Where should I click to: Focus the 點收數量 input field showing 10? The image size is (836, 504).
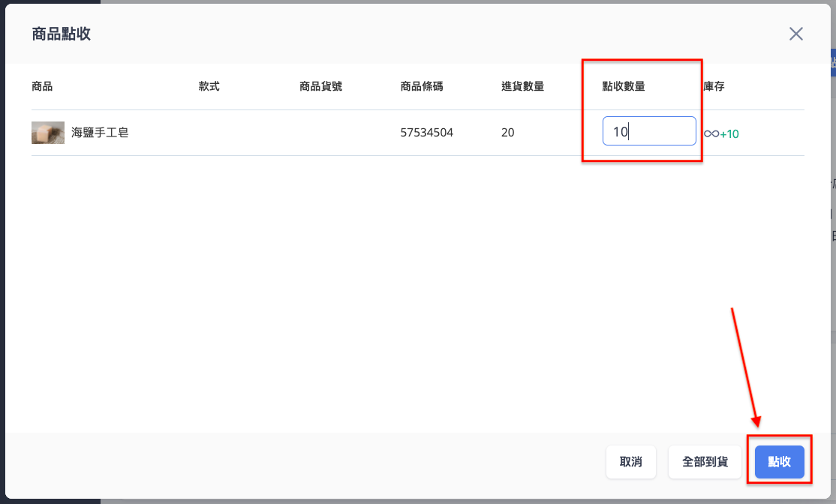coord(649,131)
